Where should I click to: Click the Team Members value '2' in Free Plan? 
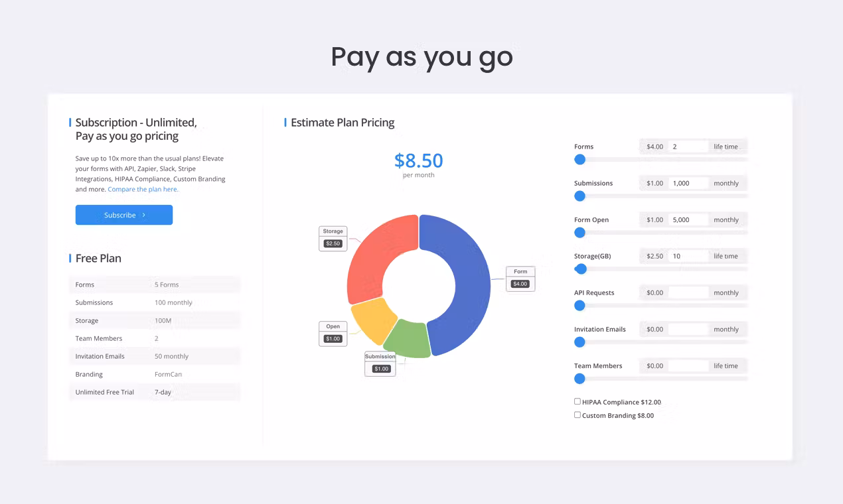point(157,338)
